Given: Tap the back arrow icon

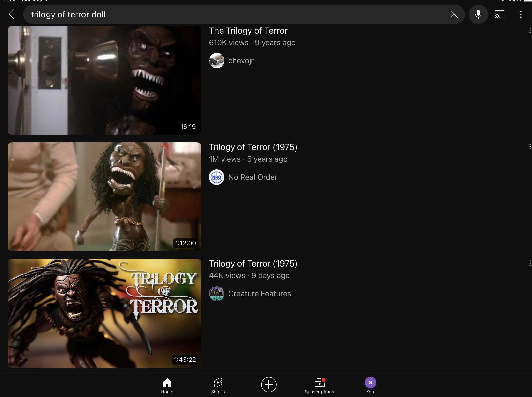Looking at the screenshot, I should (x=11, y=14).
